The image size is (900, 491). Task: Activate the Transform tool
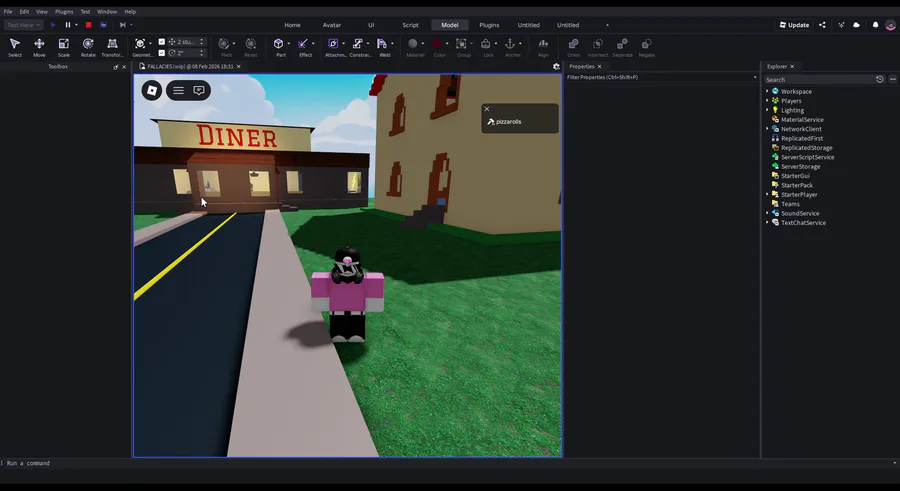tap(112, 47)
